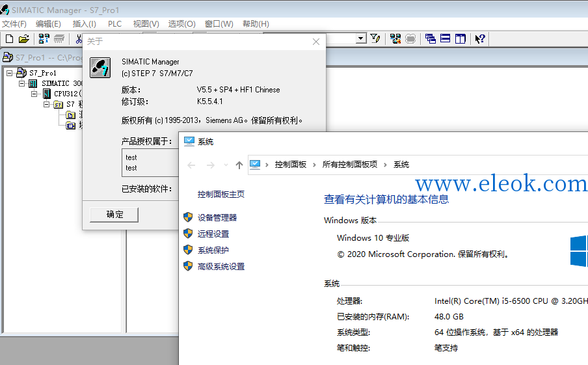Viewport: 588px width, 365px height.
Task: Click the New Project toolbar icon
Action: (x=9, y=38)
